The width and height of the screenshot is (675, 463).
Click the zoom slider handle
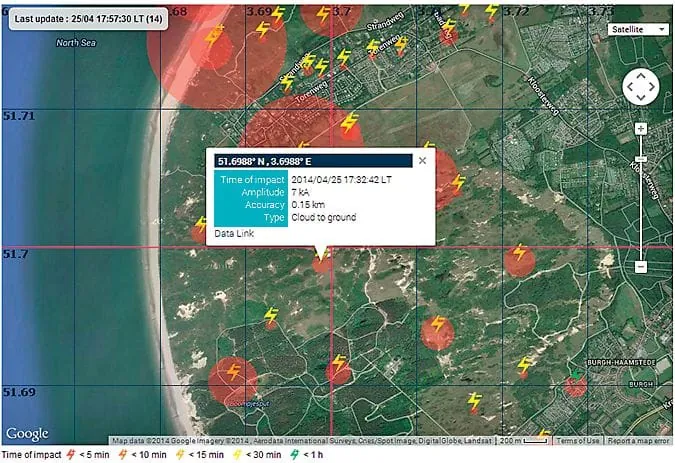click(640, 160)
